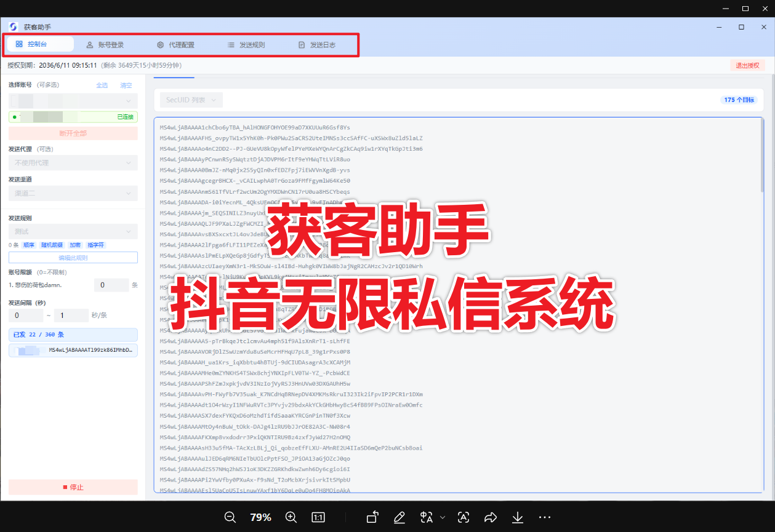Switch to the 代理配置 tab
Screen dimensions: 775x532
click(x=175, y=45)
